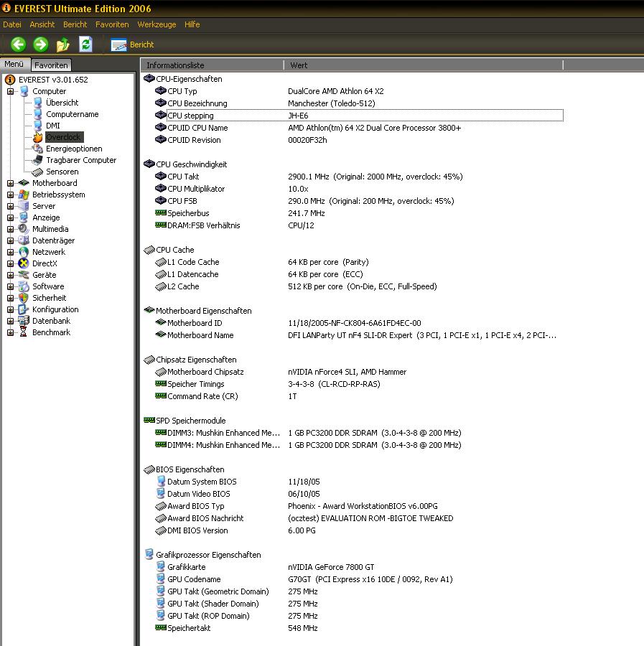Viewport: 644px width, 646px height.
Task: Click the Benchmark hourglass icon
Action: click(x=24, y=332)
